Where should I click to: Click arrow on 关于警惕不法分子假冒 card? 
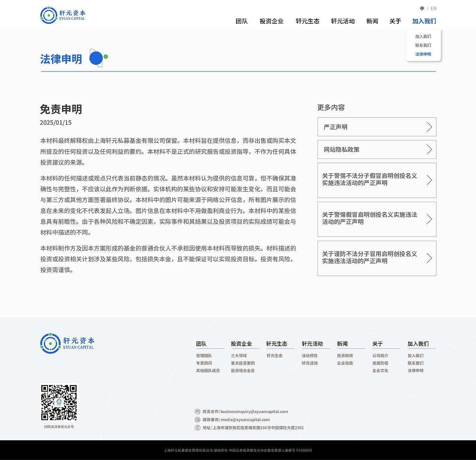click(x=429, y=180)
